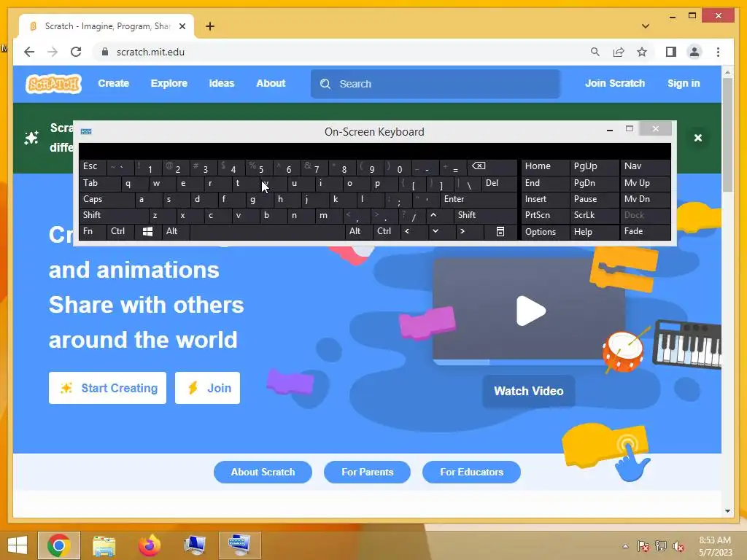This screenshot has width=747, height=560.
Task: Toggle the left Ctrl key
Action: click(x=120, y=231)
